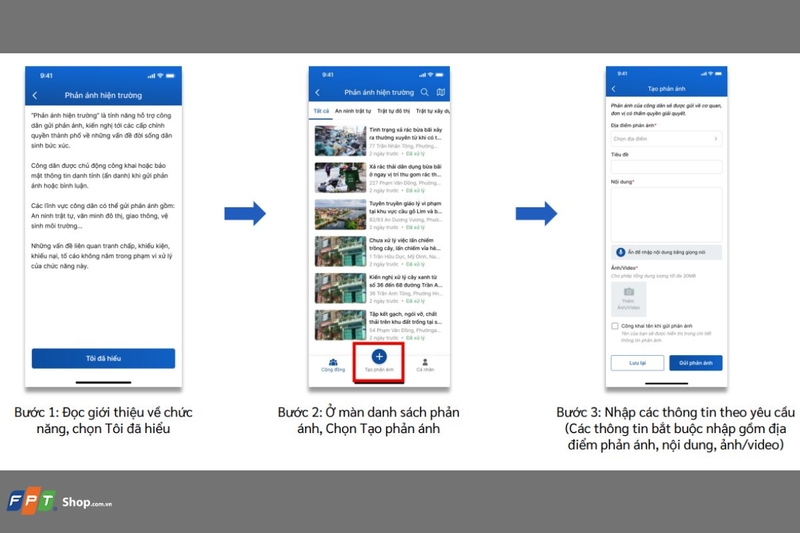Click address "77 Trần Nhân Tông, Phường..."
This screenshot has height=533, width=800.
pyautogui.click(x=405, y=146)
